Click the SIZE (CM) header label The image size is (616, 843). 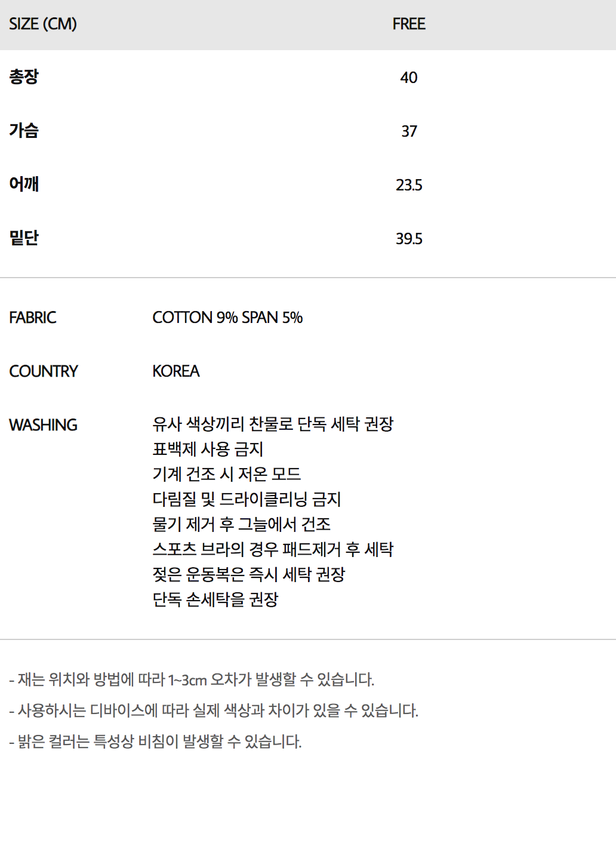[43, 24]
